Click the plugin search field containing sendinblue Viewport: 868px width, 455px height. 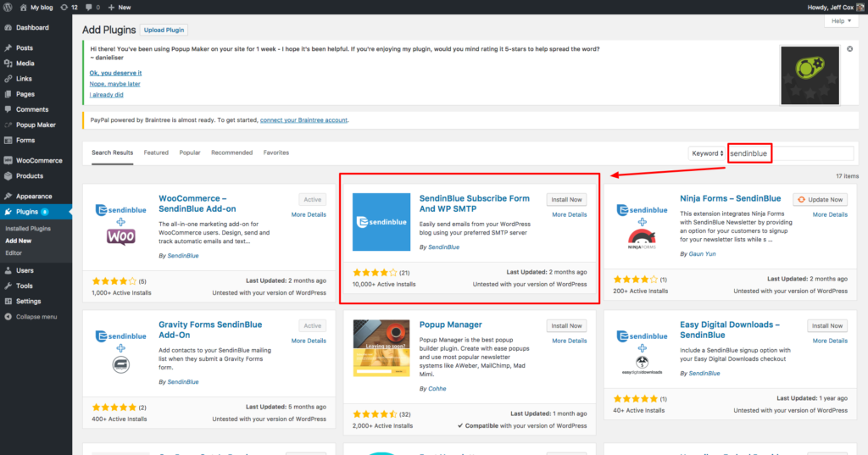[x=791, y=153]
